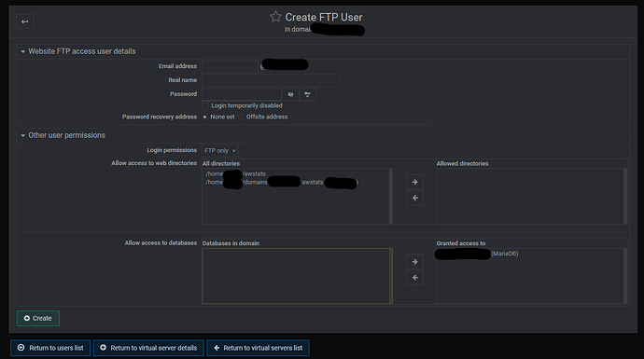This screenshot has width=644, height=359.
Task: Click the favorite star next to Create FTP User
Action: [x=275, y=17]
